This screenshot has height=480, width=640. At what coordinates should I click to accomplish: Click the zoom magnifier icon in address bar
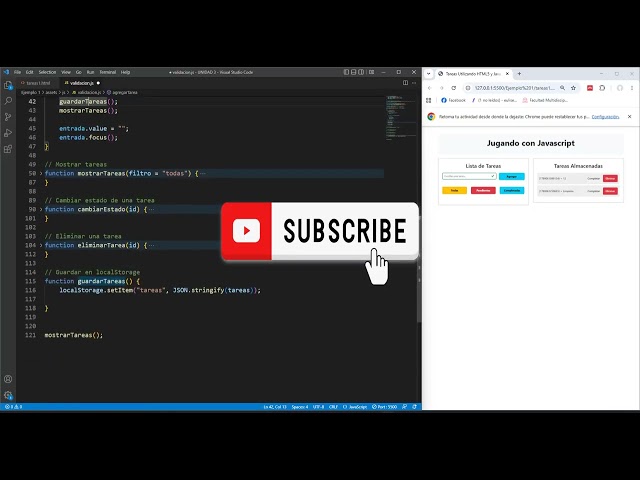tap(562, 88)
